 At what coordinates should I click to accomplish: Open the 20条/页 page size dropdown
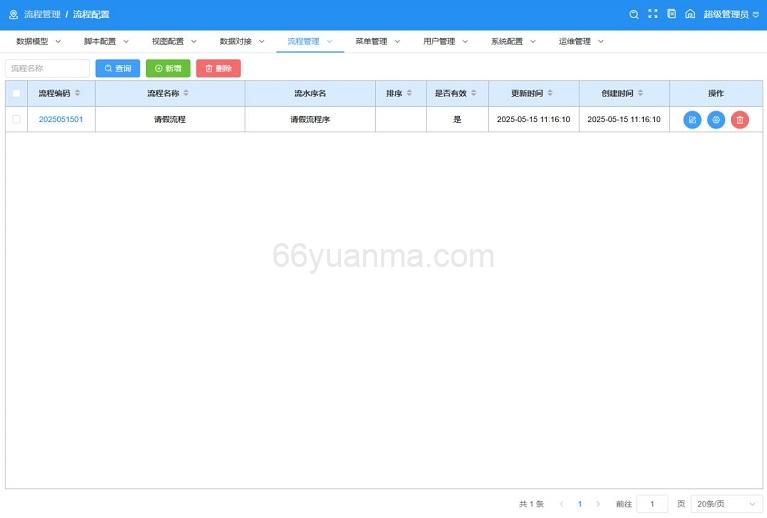click(x=726, y=504)
